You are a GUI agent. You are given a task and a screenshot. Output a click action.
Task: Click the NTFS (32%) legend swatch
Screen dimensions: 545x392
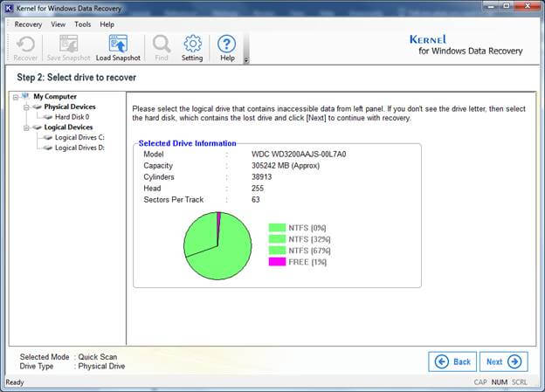click(x=277, y=239)
